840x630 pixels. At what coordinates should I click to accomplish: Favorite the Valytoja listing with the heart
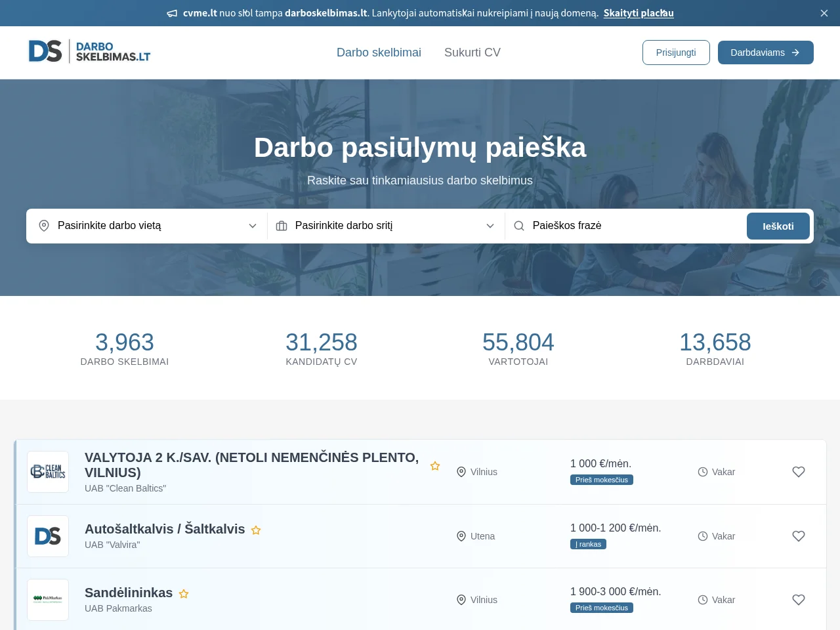799,472
